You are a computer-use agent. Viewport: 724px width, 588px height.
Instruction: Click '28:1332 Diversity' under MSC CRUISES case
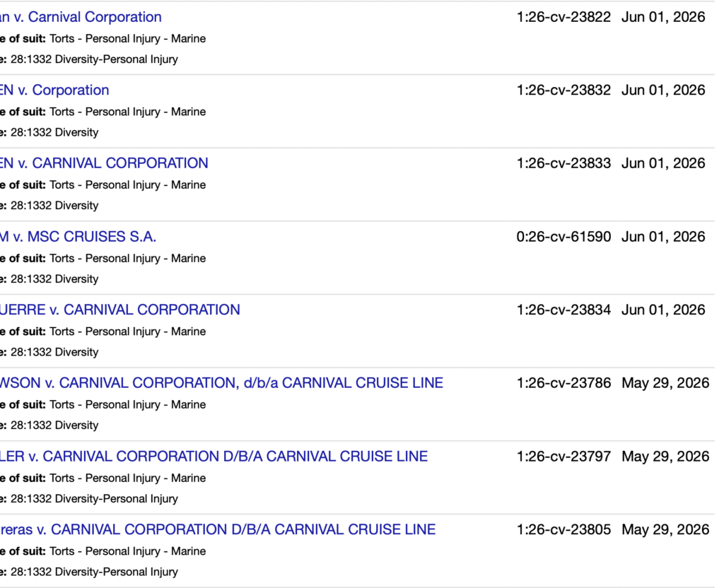(x=54, y=279)
